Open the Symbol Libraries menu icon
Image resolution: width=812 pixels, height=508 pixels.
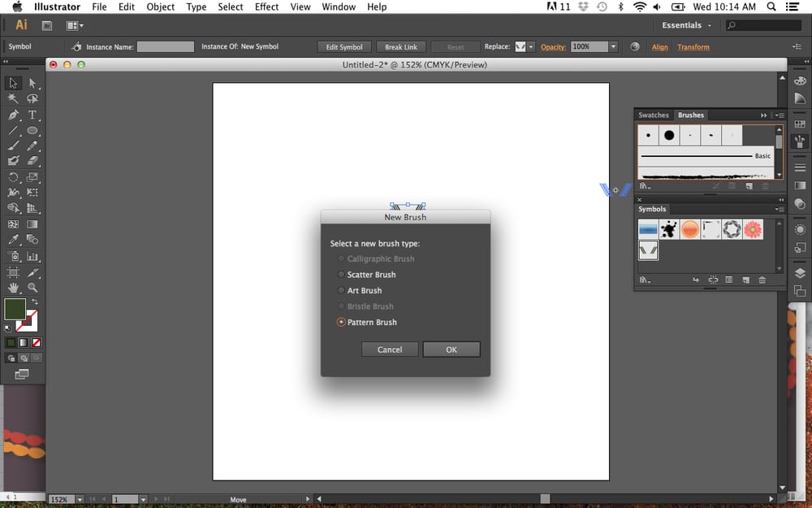(x=645, y=280)
